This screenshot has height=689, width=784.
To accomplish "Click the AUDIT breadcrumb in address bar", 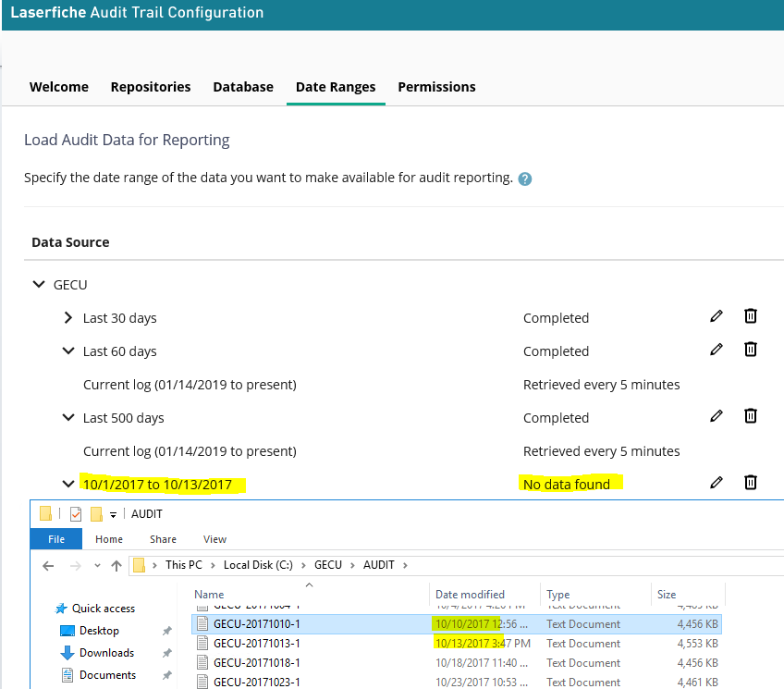I will 378,565.
